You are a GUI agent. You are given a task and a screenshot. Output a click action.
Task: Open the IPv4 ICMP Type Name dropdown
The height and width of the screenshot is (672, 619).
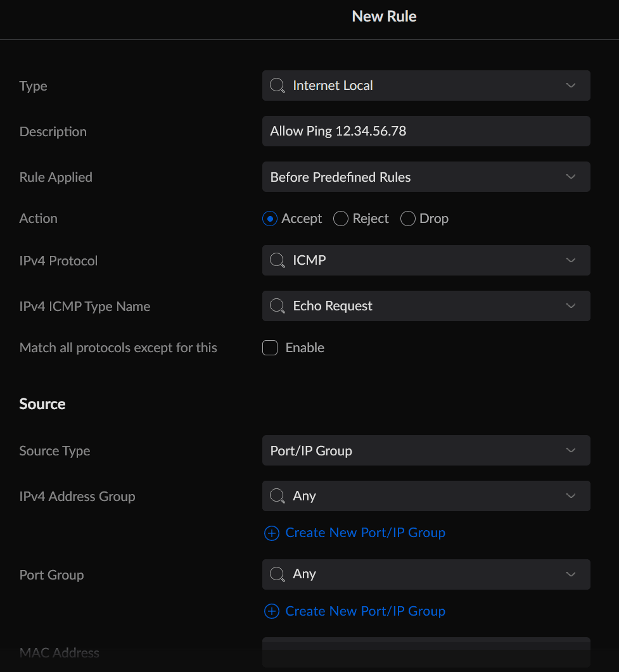[x=426, y=306]
